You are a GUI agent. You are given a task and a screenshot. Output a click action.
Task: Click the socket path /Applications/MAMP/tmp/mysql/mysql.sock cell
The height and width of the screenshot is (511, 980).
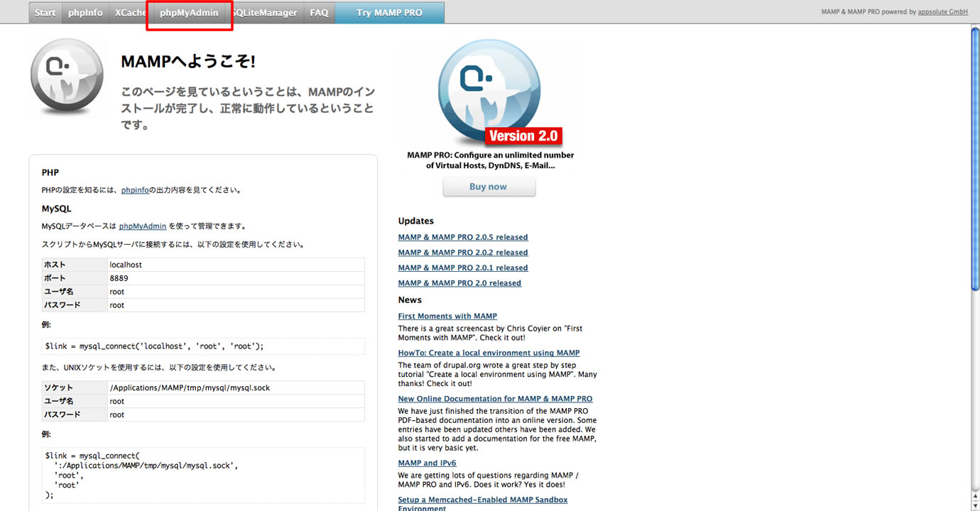(x=236, y=388)
